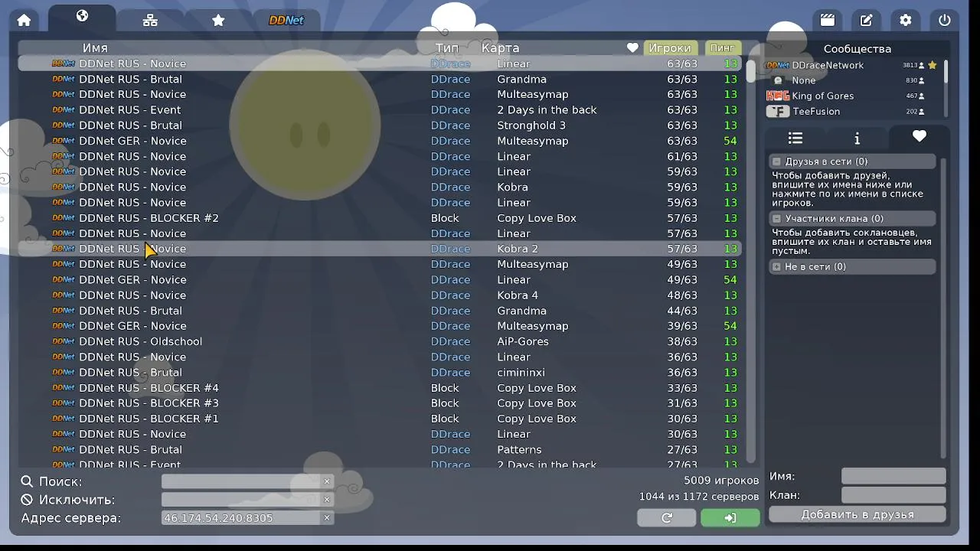Image resolution: width=980 pixels, height=551 pixels.
Task: Focus the Исключить input field
Action: coord(240,500)
